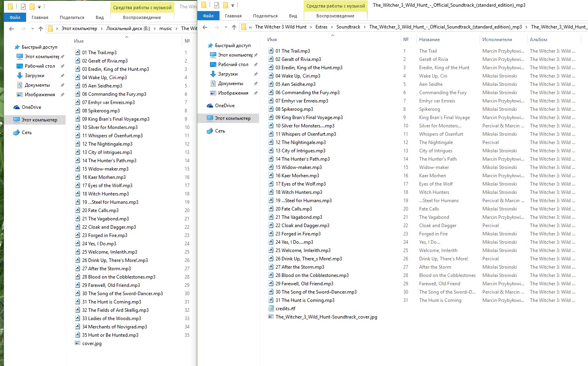Click the Сеть network icon in left window sidebar
Screen dimensions: 588x366
tap(17, 133)
